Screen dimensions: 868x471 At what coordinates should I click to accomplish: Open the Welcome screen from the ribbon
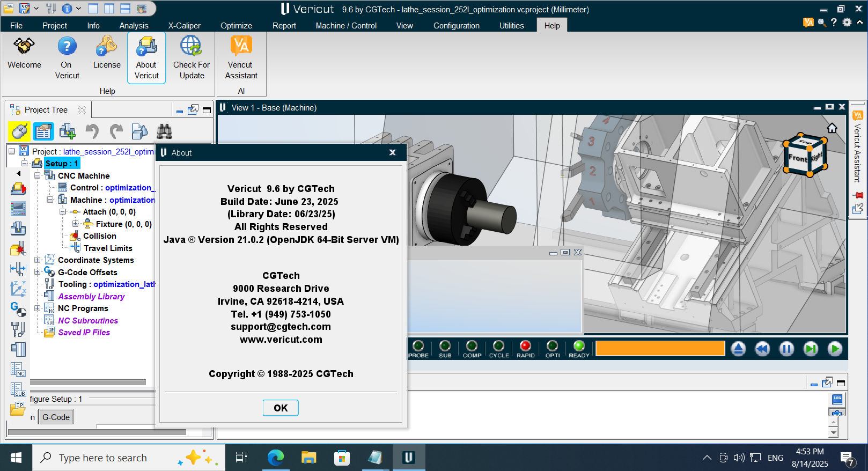24,54
